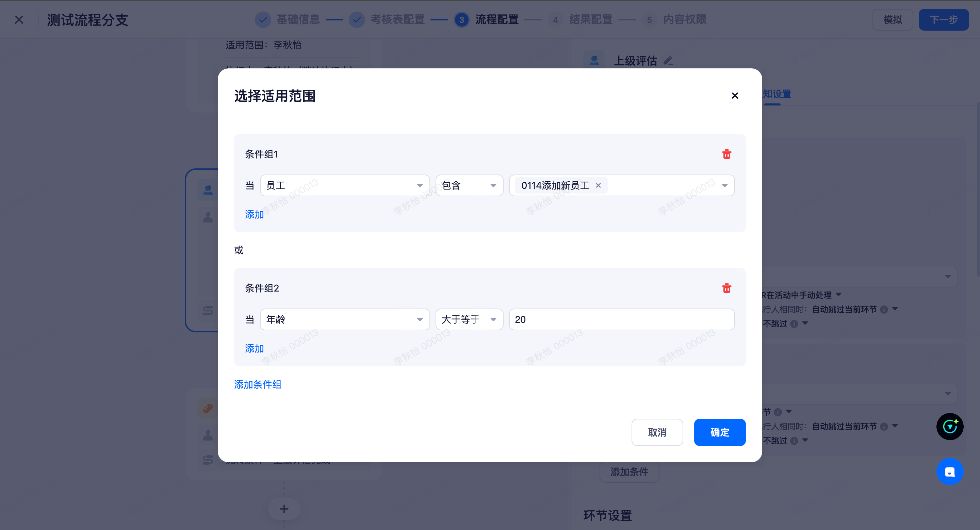This screenshot has height=530, width=980.
Task: Open the AI assistant floating icon
Action: 950,427
